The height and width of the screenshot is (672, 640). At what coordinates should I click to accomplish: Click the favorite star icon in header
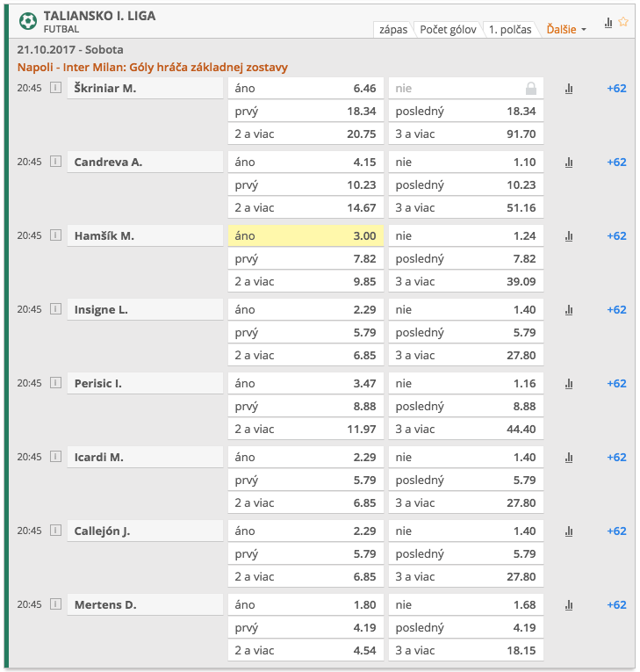pyautogui.click(x=623, y=23)
